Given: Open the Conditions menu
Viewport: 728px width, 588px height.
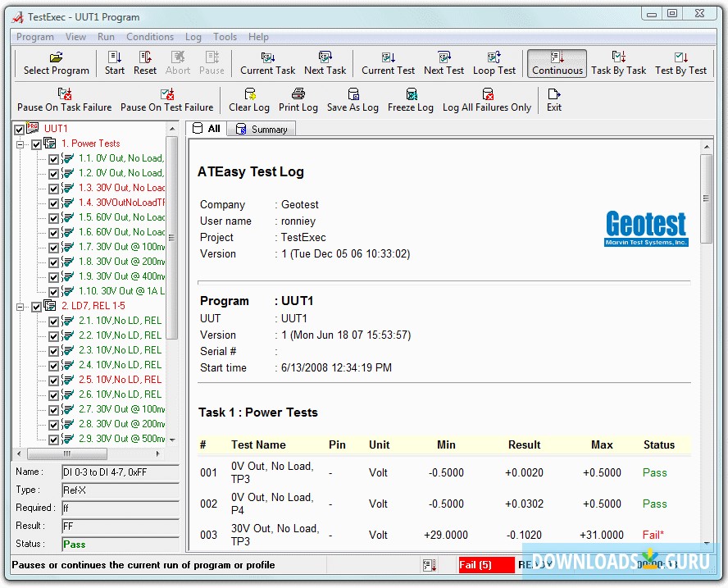Looking at the screenshot, I should tap(150, 37).
